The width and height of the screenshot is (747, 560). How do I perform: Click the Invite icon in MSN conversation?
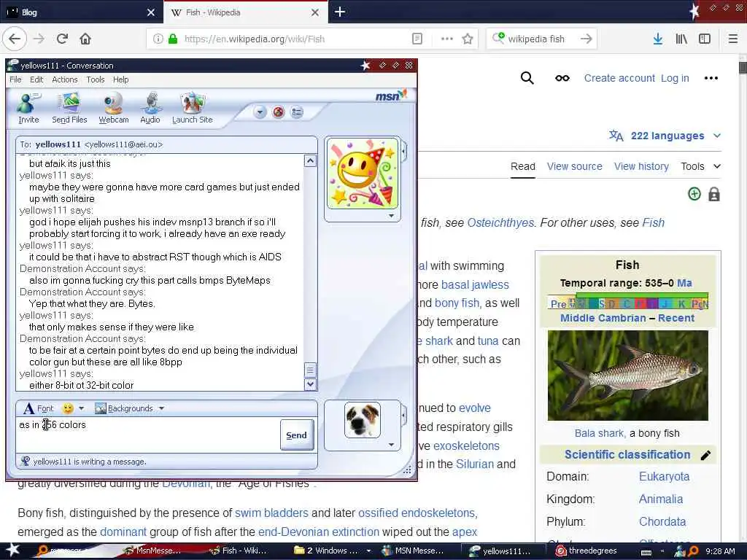pos(28,108)
